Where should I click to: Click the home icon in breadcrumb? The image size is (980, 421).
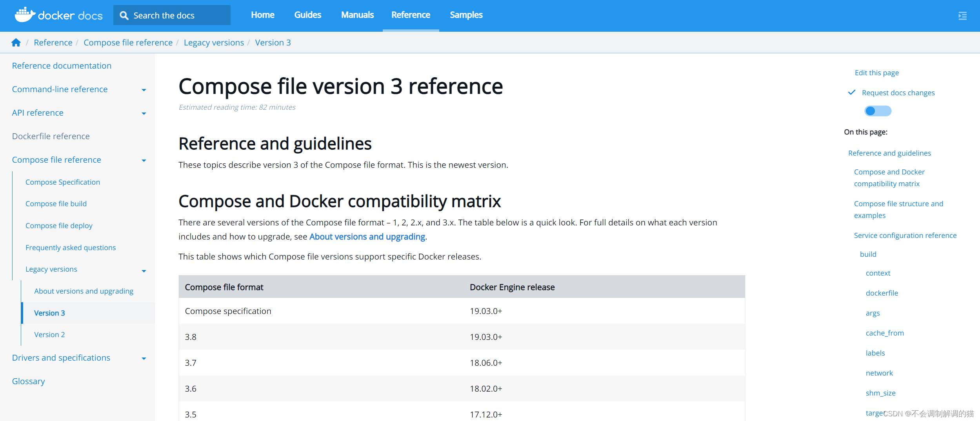pyautogui.click(x=16, y=42)
